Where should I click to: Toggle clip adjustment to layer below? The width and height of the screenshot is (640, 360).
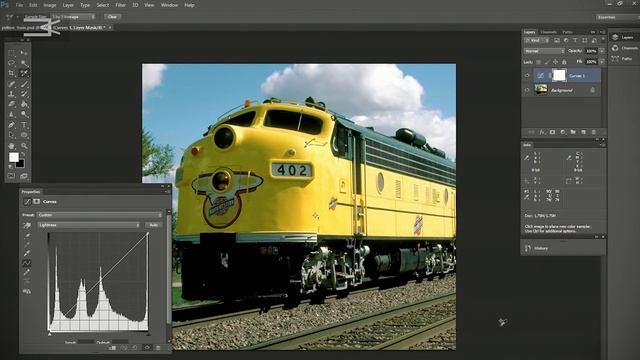pyautogui.click(x=113, y=348)
